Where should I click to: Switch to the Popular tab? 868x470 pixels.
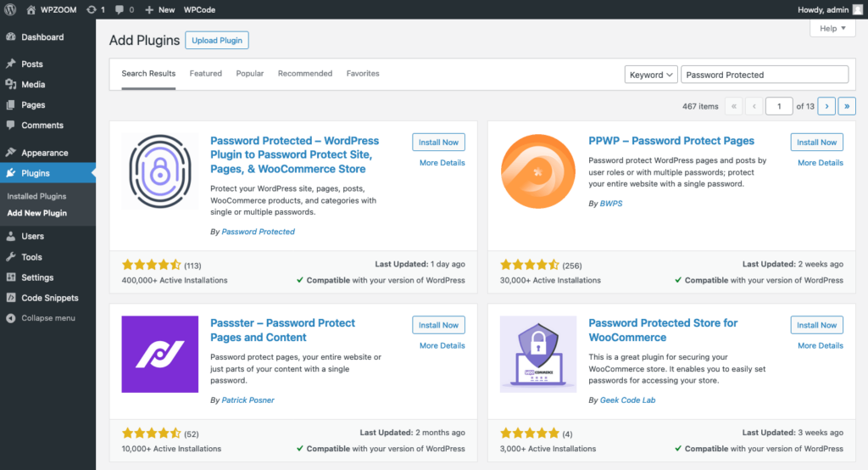click(x=250, y=73)
